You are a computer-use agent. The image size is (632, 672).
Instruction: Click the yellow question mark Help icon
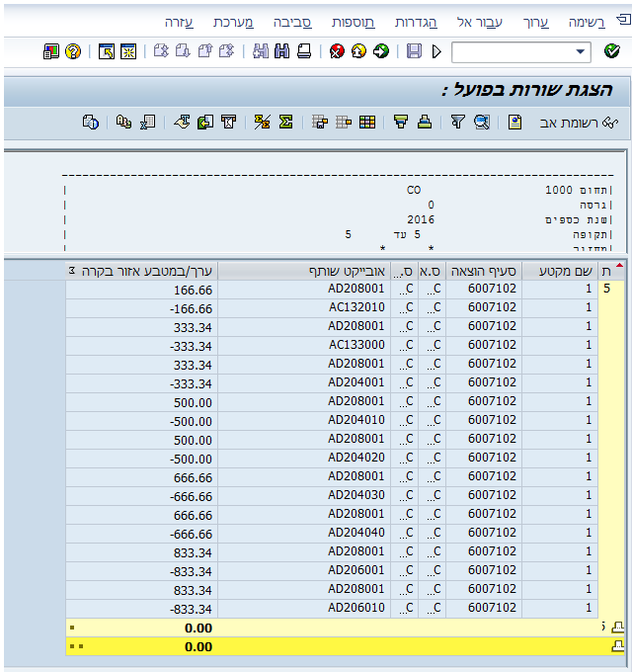[x=73, y=51]
